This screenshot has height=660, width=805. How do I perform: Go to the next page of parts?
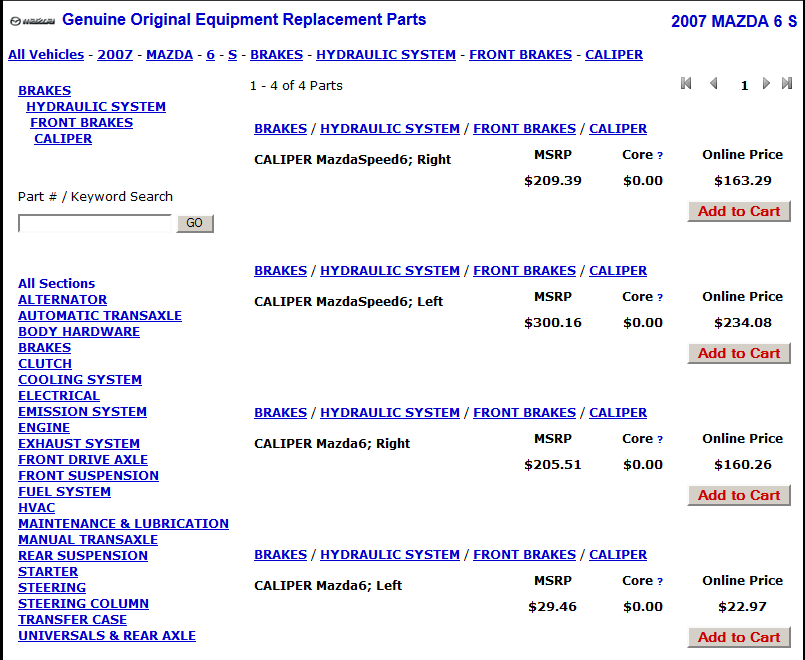[766, 83]
